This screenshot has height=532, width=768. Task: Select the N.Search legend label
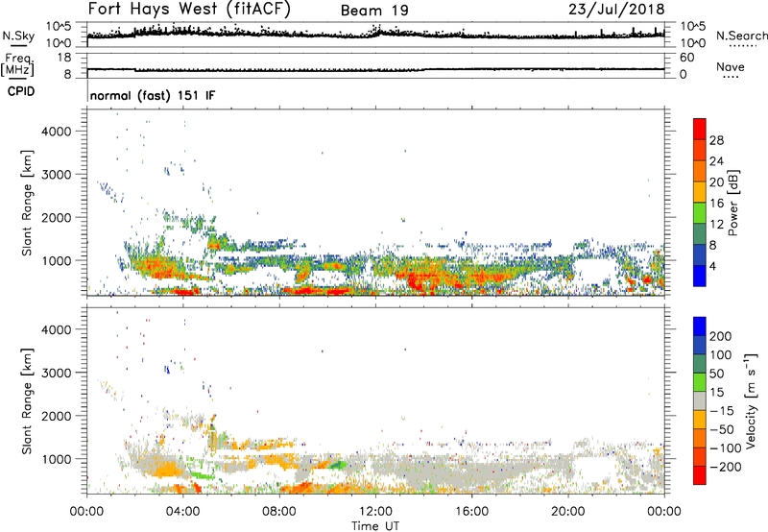point(742,36)
